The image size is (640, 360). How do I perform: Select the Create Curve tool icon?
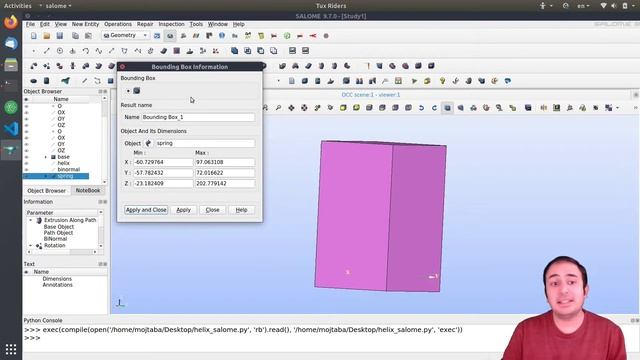98,51
